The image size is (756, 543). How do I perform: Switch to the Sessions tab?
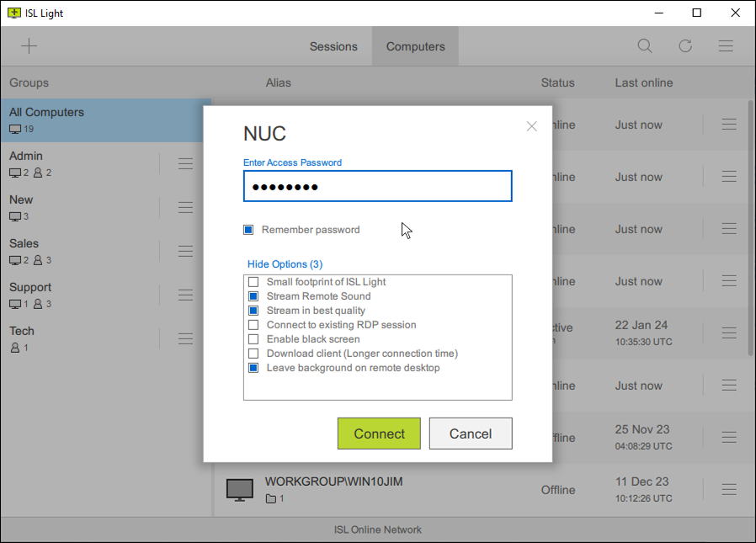tap(333, 46)
